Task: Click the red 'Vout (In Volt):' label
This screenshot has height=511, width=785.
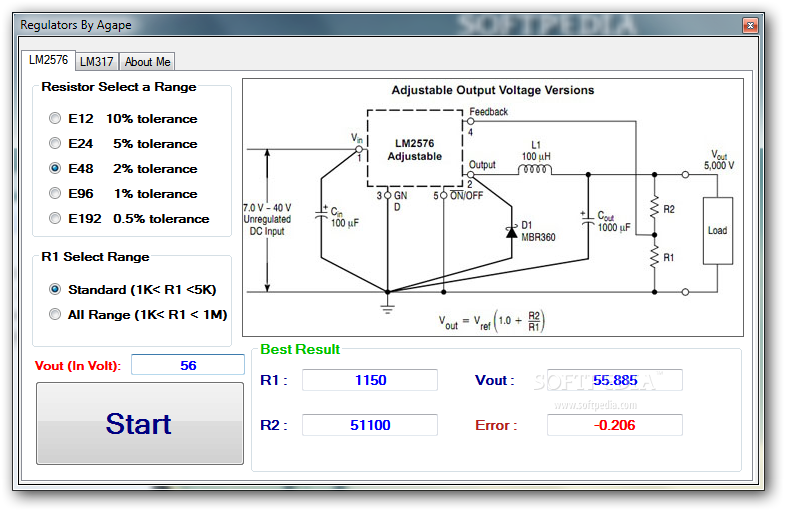Action: click(78, 366)
